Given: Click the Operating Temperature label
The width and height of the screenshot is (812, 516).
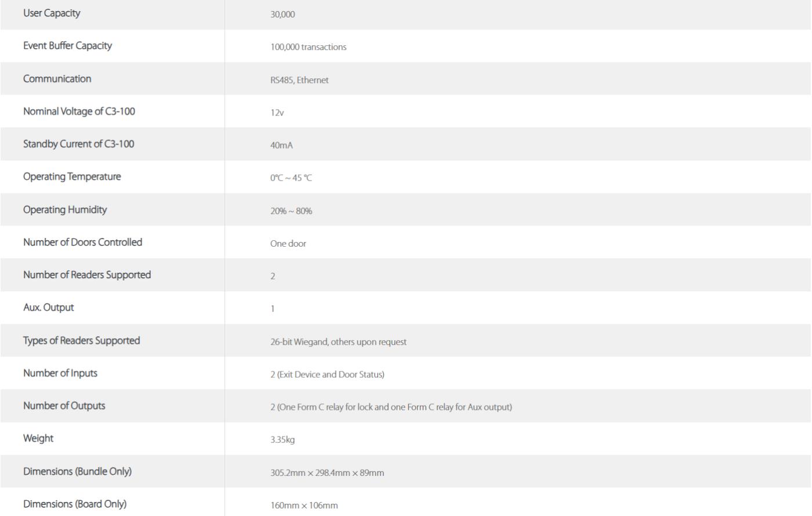Looking at the screenshot, I should 72,176.
